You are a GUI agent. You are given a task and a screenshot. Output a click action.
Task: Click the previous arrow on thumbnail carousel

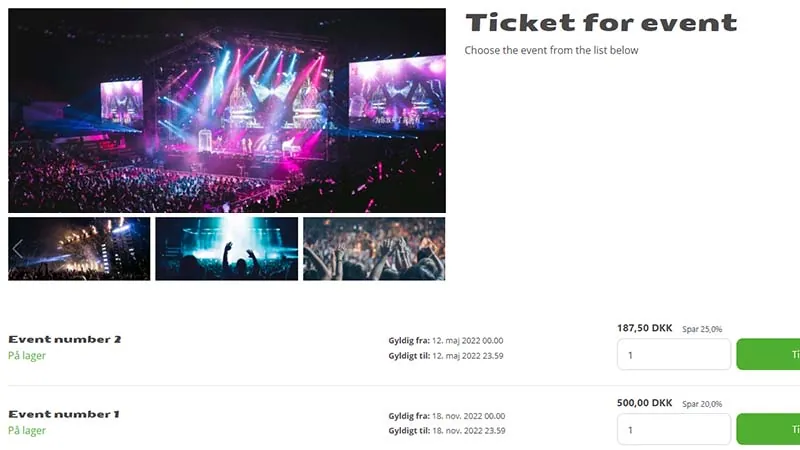click(18, 249)
